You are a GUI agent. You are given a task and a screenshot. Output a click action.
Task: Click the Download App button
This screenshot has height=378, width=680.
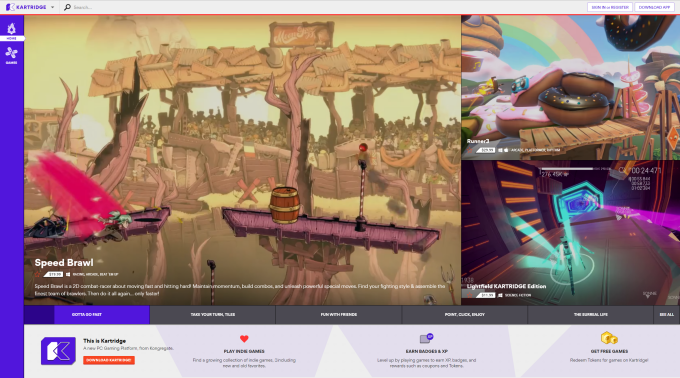[654, 7]
